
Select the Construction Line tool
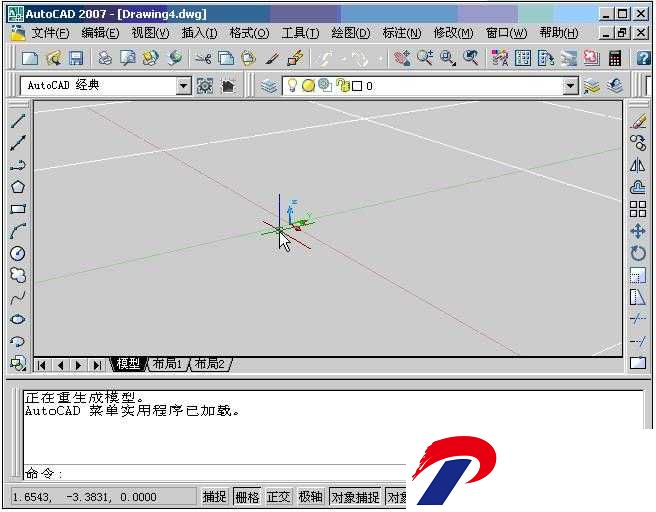18,143
